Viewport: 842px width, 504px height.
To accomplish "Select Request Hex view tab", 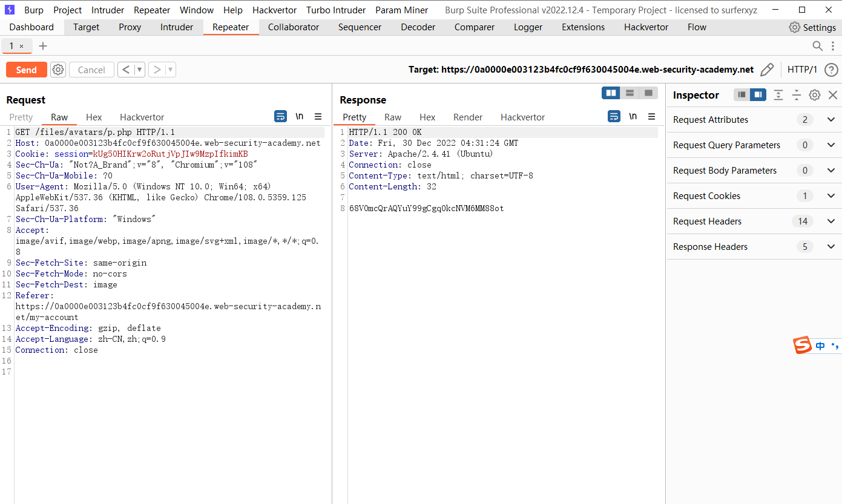I will click(x=94, y=117).
